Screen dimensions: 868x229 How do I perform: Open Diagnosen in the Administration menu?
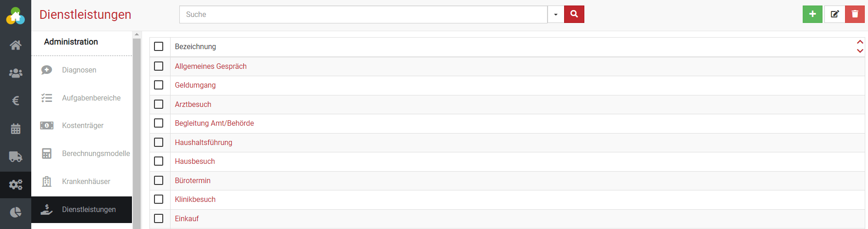point(79,70)
